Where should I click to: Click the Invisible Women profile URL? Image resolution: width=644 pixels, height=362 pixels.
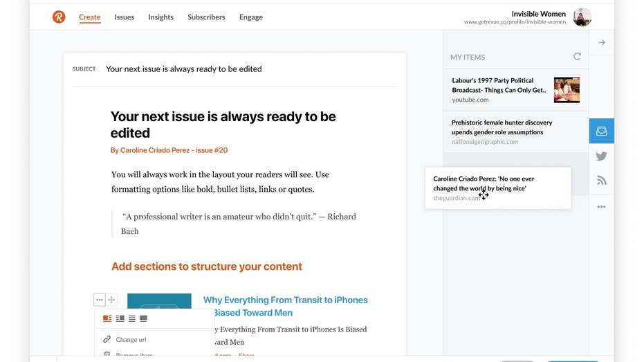515,22
